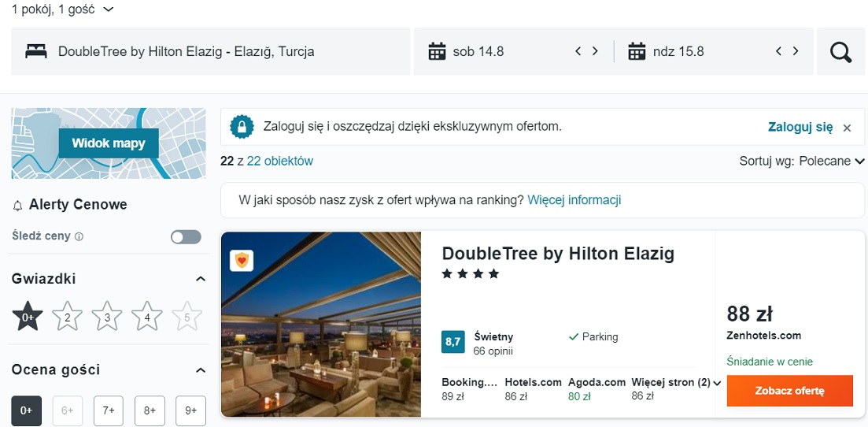Click the check-in date sob 14.8

(478, 51)
